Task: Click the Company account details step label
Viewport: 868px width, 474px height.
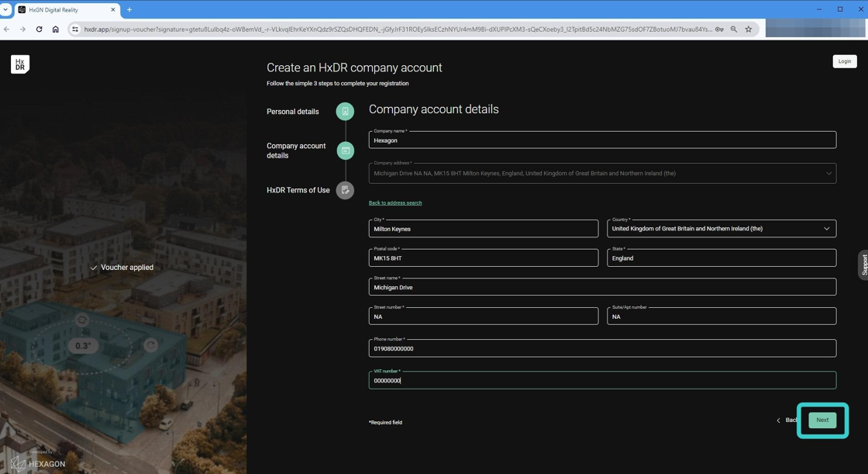Action: [296, 151]
